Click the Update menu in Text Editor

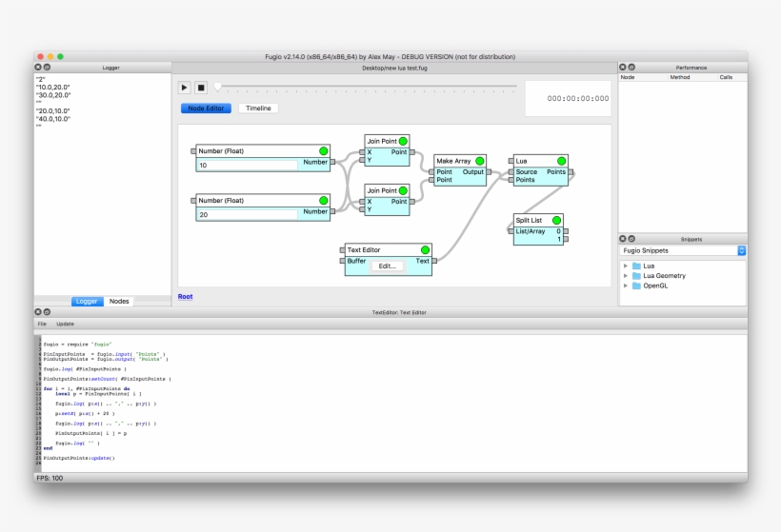pyautogui.click(x=65, y=324)
